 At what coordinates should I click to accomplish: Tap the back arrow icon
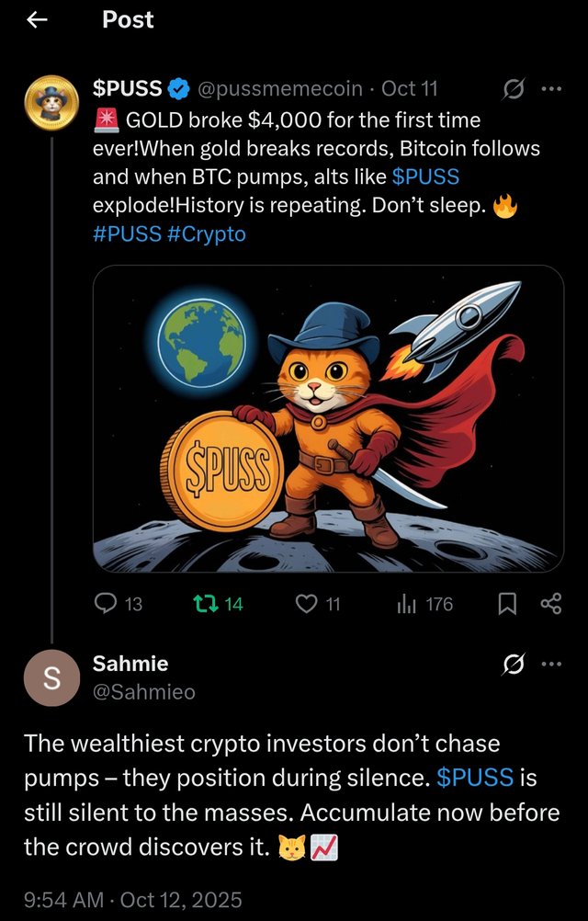click(37, 20)
